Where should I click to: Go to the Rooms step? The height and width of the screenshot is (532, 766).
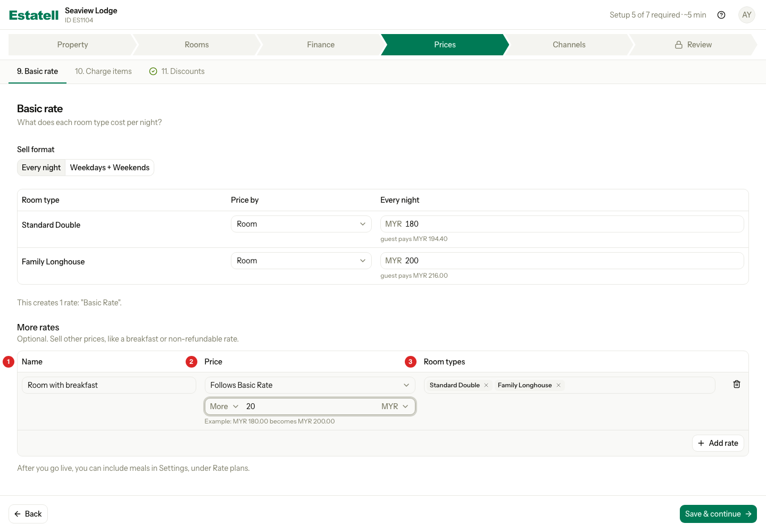[x=197, y=45]
